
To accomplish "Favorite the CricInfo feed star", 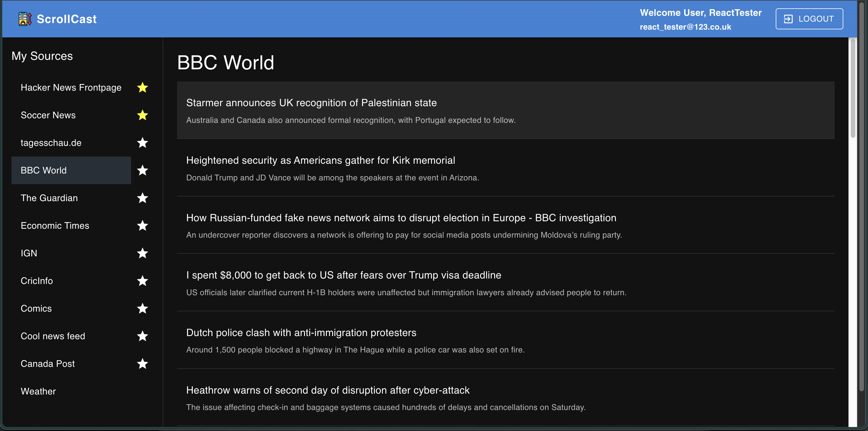I will click(143, 281).
